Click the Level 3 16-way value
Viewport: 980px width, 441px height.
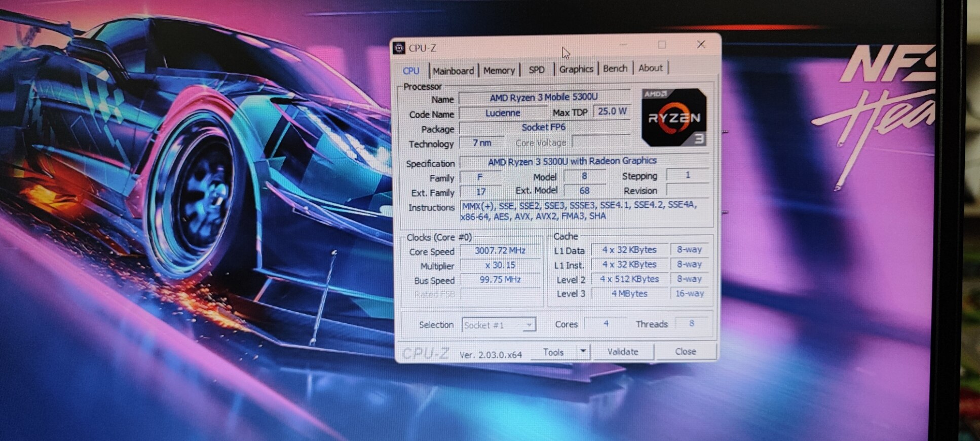(689, 293)
